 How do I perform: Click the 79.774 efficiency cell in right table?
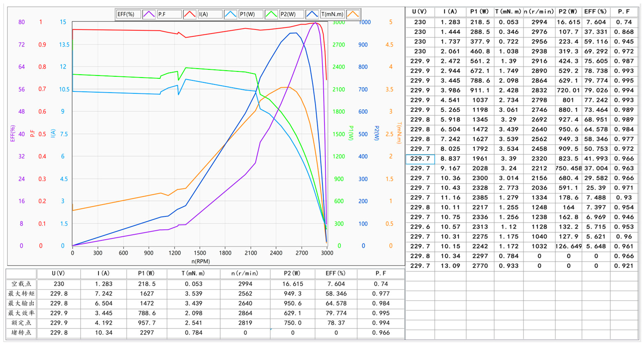pyautogui.click(x=596, y=81)
